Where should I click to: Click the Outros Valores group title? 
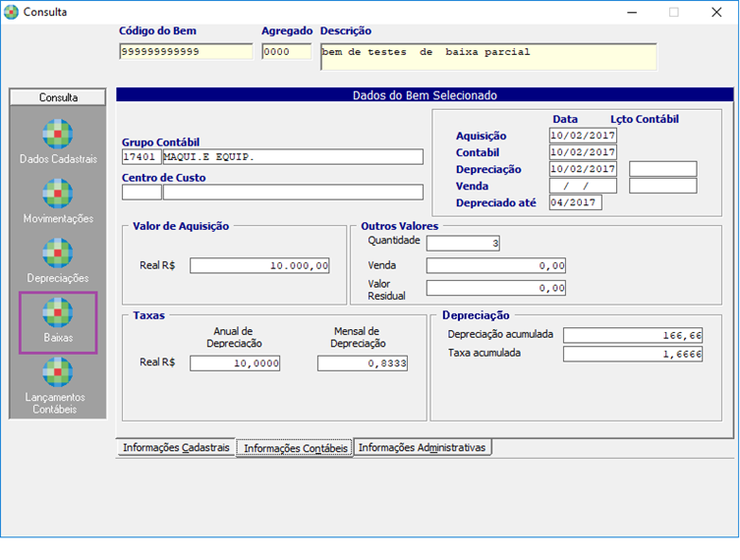(x=399, y=226)
